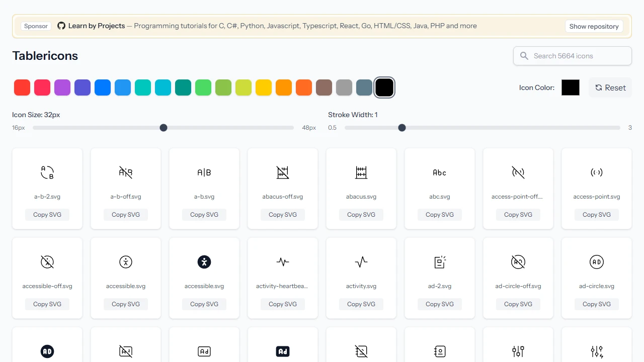Image resolution: width=644 pixels, height=362 pixels.
Task: Click Copy SVG under abc.svg
Action: click(439, 215)
